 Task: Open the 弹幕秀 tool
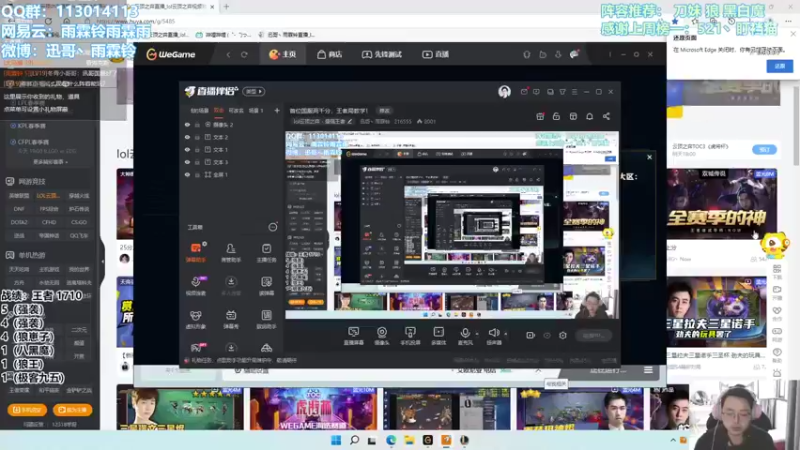[x=231, y=319]
